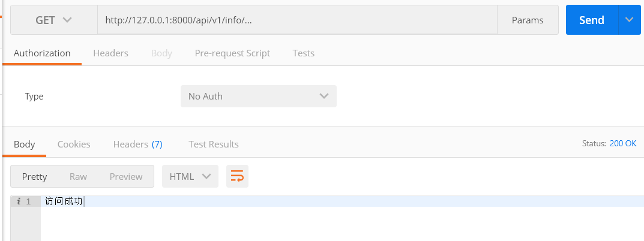Image resolution: width=644 pixels, height=241 pixels.
Task: Switch response view to Raw
Action: 78,176
